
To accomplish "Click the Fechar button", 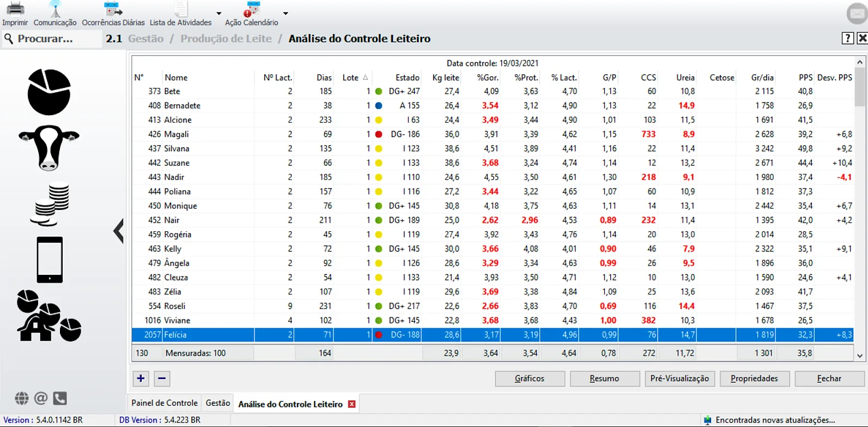I will point(829,378).
